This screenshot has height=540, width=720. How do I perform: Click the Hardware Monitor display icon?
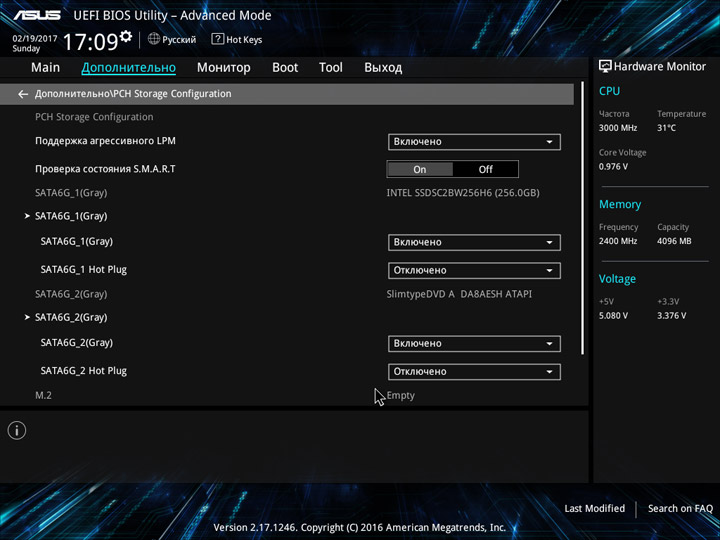(x=605, y=67)
